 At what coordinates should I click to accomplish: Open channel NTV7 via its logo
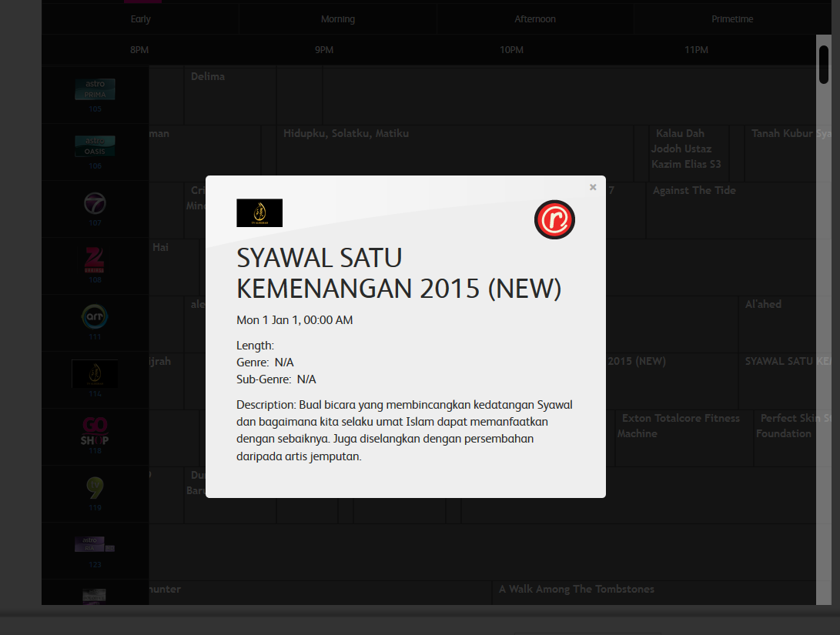coord(94,205)
